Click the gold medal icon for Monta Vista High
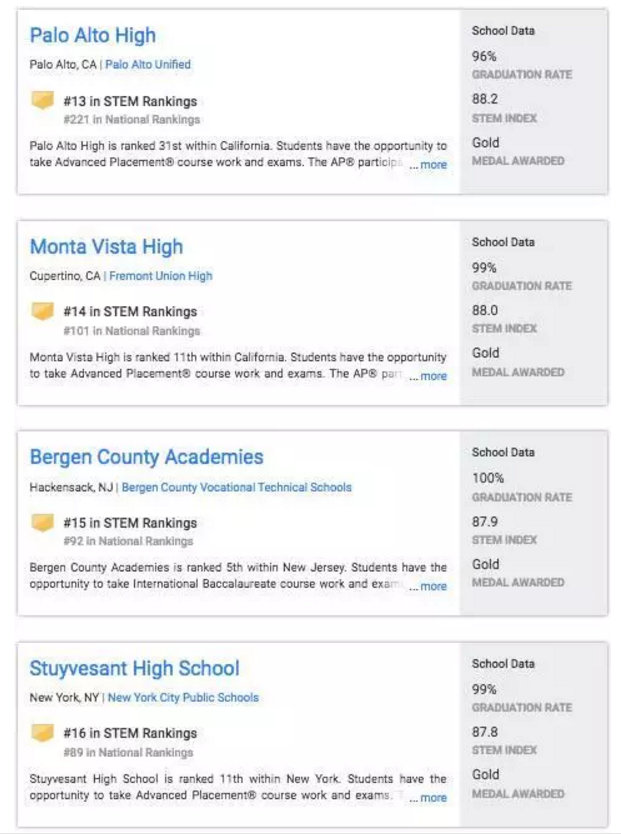Viewport: 621px width, 834px height. (42, 311)
